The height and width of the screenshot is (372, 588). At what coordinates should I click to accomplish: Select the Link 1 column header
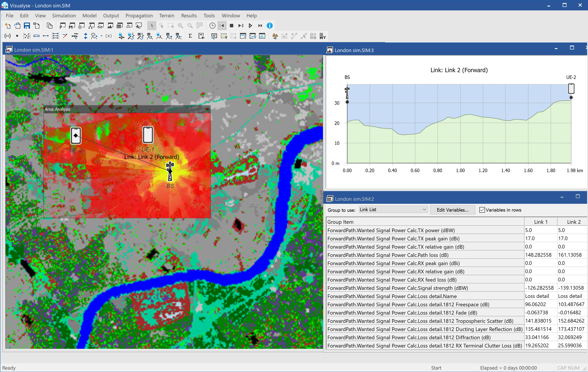click(x=541, y=222)
